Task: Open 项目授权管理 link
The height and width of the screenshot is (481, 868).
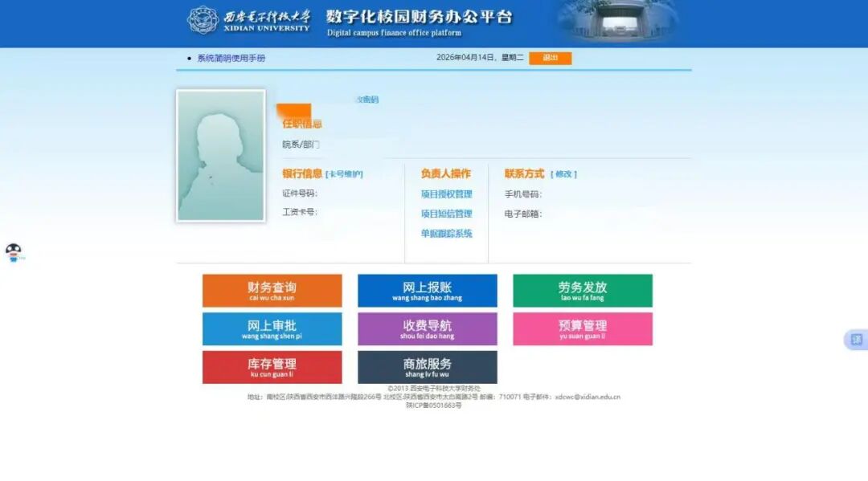Action: click(x=446, y=194)
